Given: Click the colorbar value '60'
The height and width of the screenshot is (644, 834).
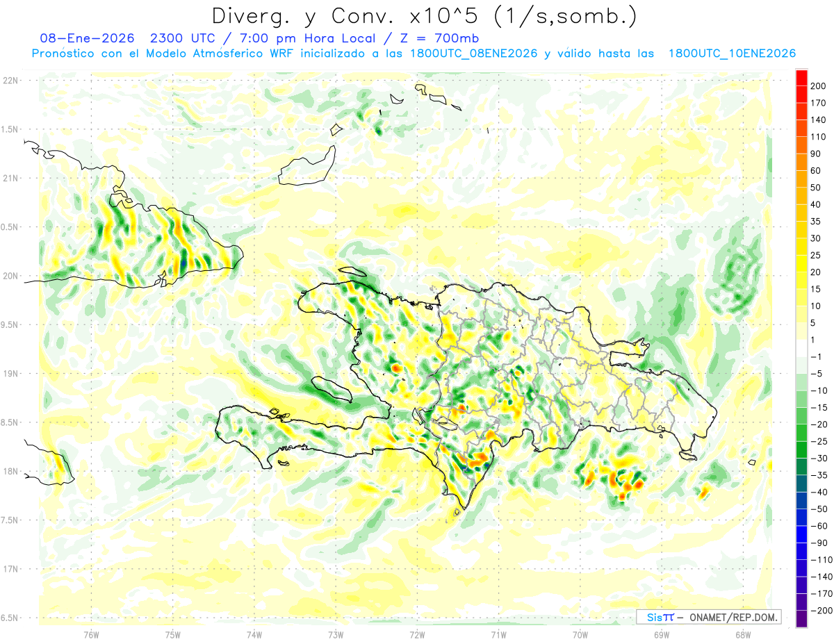Looking at the screenshot, I should (816, 171).
